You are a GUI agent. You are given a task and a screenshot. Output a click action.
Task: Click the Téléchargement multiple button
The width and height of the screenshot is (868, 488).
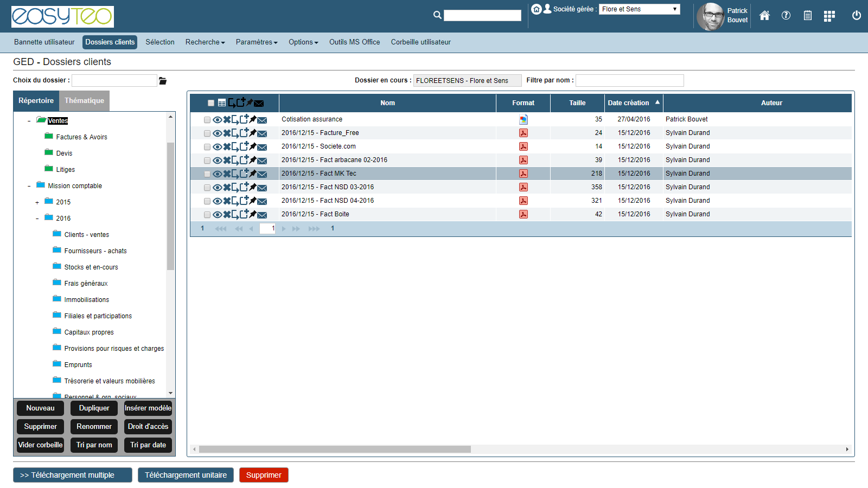(x=73, y=475)
